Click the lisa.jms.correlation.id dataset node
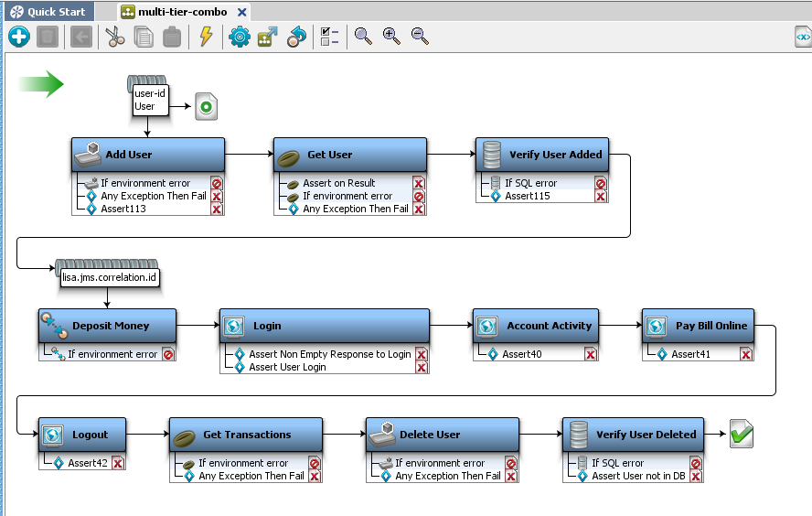Viewport: 812px width, 516px height. pyautogui.click(x=110, y=274)
